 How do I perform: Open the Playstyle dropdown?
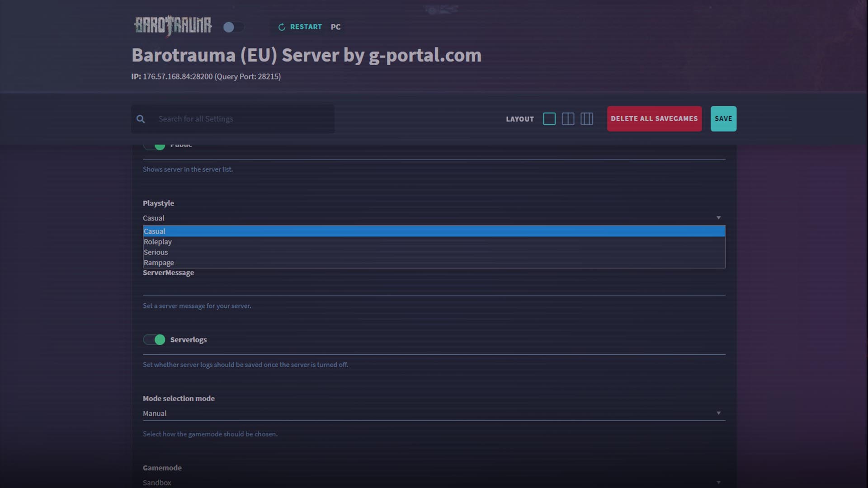(x=434, y=218)
